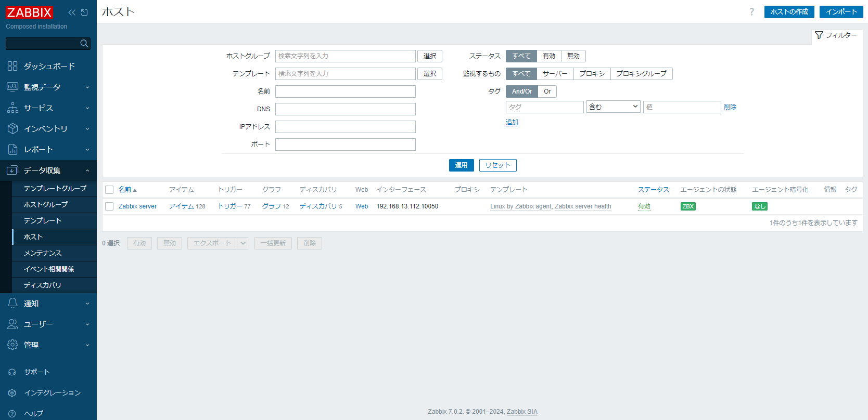Click the インテグレーション integrations icon
868x420 pixels.
12,393
